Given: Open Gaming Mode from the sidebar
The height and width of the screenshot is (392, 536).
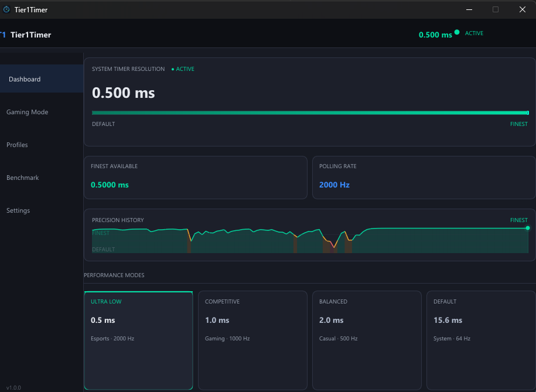Looking at the screenshot, I should coord(27,112).
